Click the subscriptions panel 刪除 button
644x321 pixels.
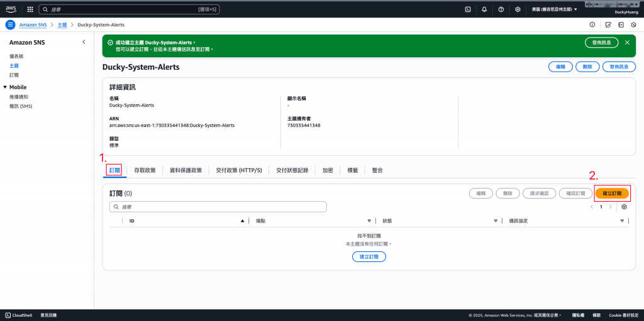click(x=508, y=193)
